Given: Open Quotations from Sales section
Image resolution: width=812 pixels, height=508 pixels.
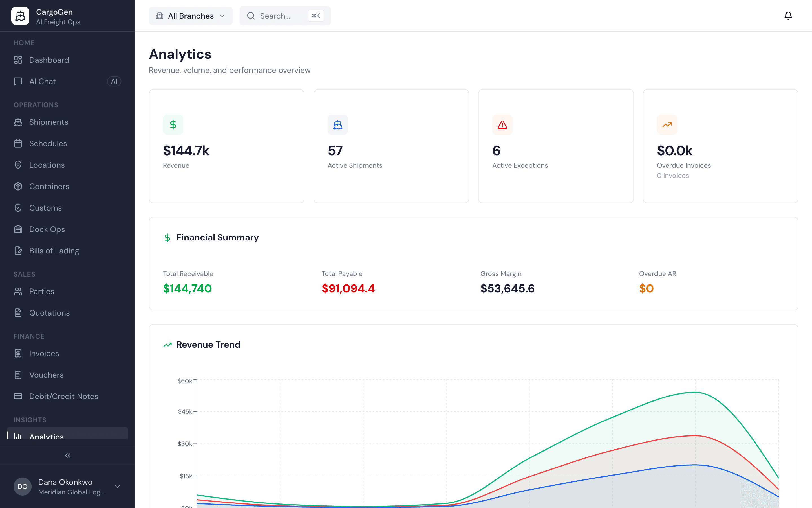Looking at the screenshot, I should [67, 313].
